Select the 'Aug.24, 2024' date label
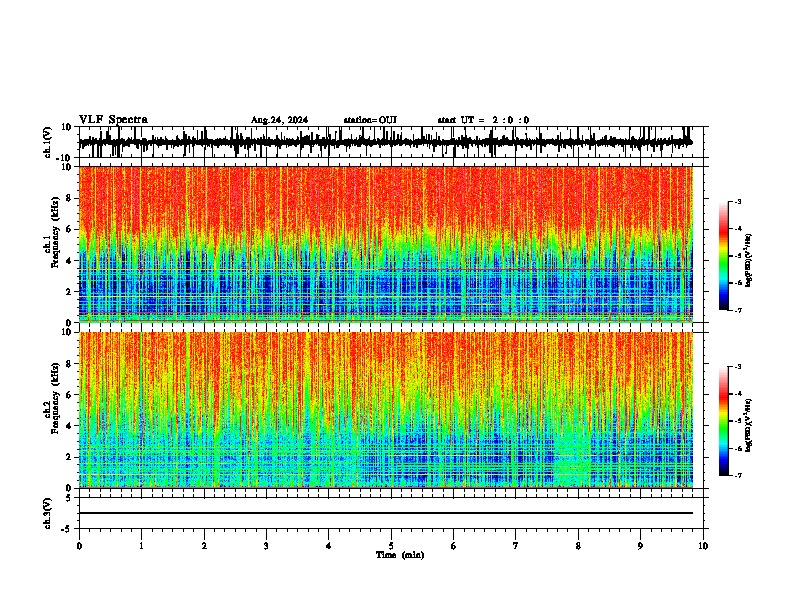This screenshot has height=612, width=792. [279, 120]
